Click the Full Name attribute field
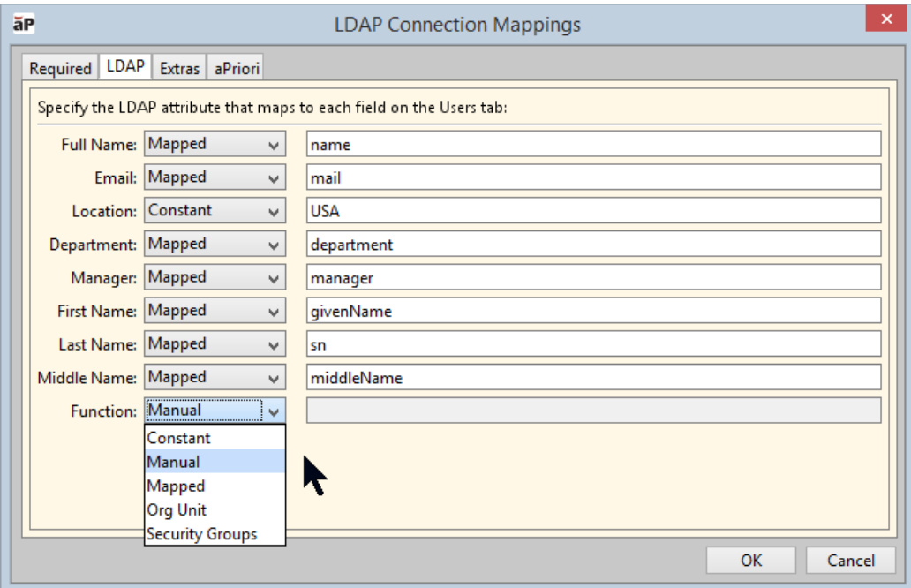This screenshot has width=911, height=588. [593, 144]
